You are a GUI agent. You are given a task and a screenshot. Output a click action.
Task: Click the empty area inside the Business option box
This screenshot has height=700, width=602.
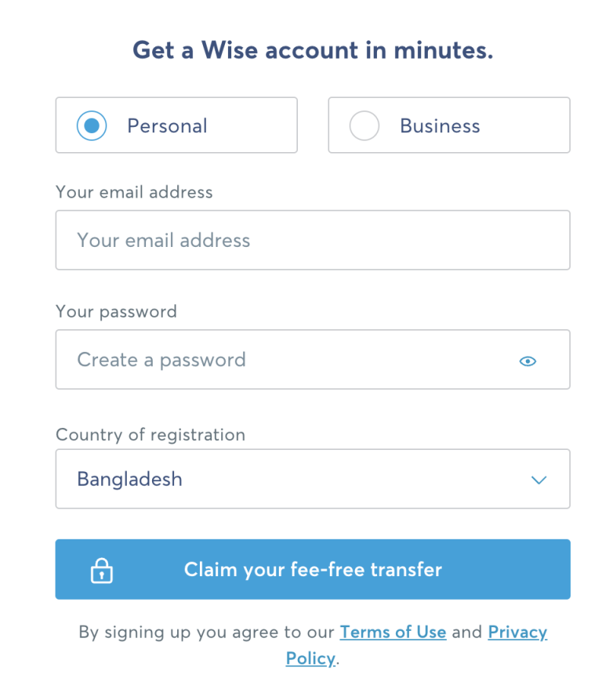click(525, 125)
